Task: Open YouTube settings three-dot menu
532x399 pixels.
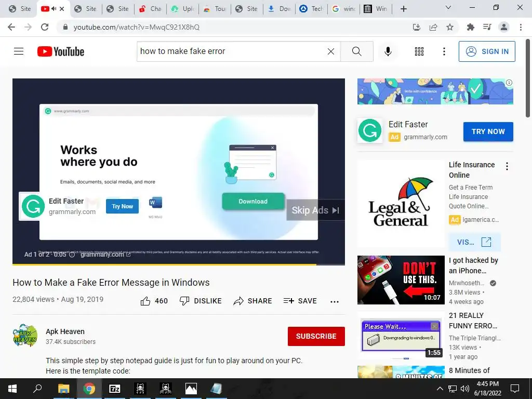Action: click(444, 51)
